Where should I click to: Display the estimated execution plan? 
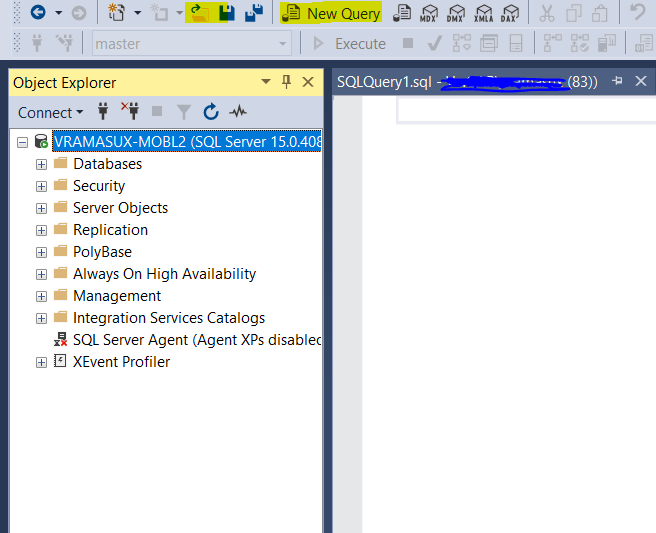tap(461, 43)
